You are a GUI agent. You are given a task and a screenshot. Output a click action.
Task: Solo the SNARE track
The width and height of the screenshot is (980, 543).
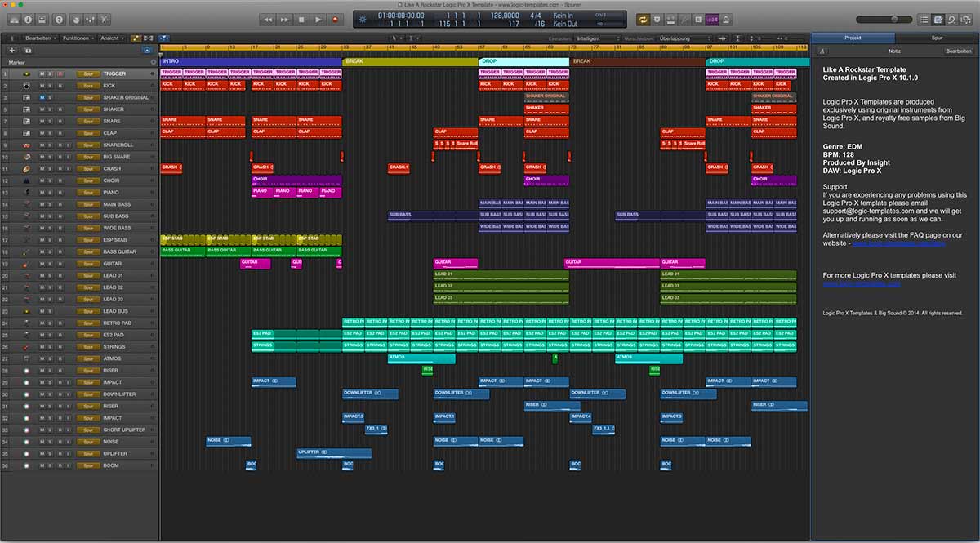click(x=50, y=122)
